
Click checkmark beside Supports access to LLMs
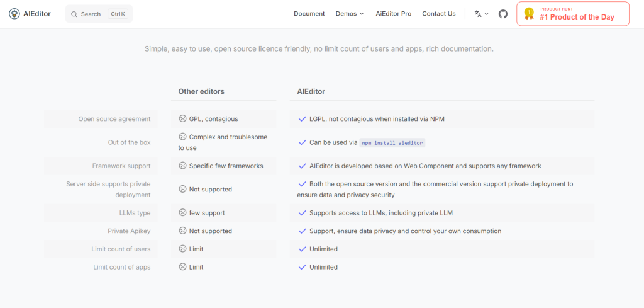coord(302,213)
